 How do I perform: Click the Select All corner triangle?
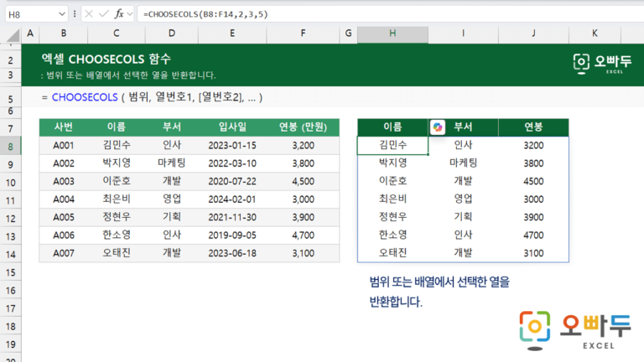click(13, 36)
